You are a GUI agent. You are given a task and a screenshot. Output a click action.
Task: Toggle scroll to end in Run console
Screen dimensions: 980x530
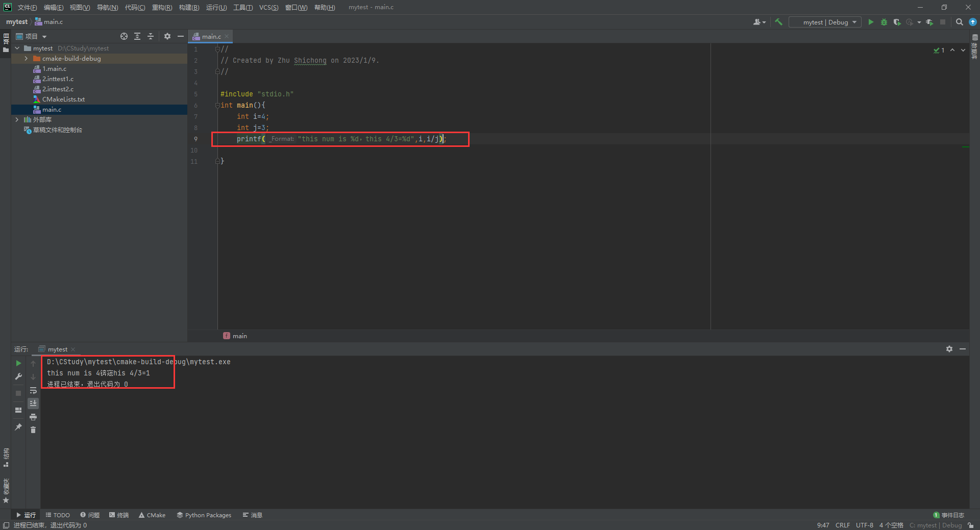33,403
